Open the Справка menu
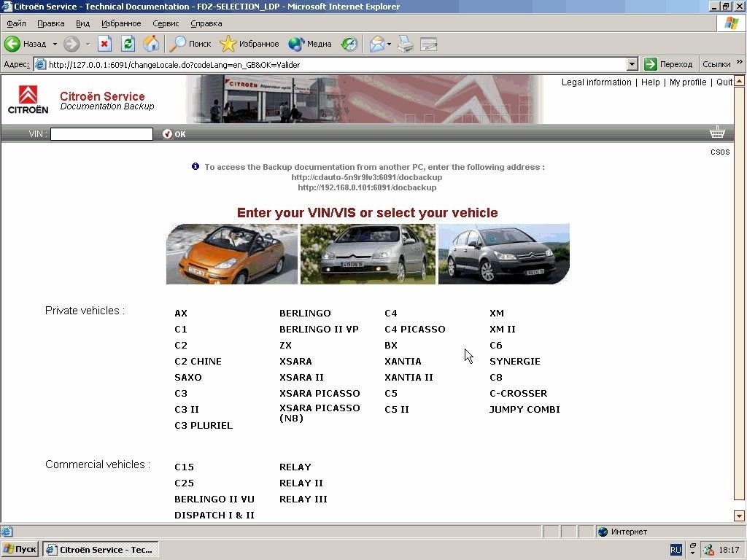This screenshot has width=747, height=560. [206, 23]
